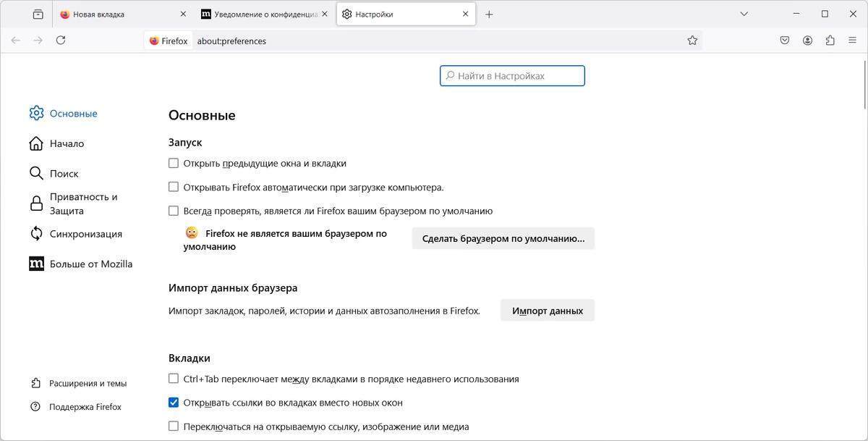
Task: Click the question mark icon for Поддержка Firefox
Action: pyautogui.click(x=35, y=407)
